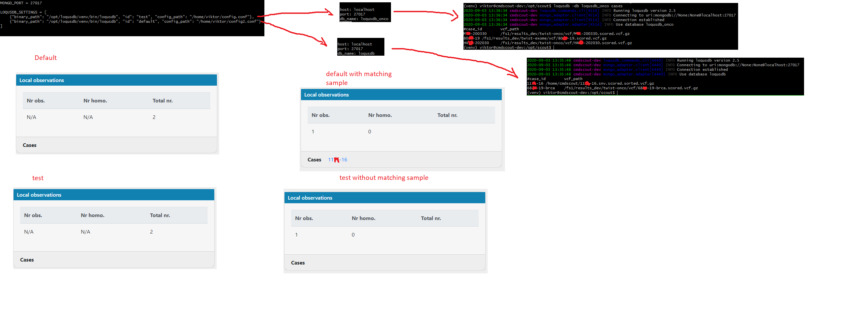
Task: Select Total nr. value 2 in the 'Default' panel
Action: tap(154, 117)
